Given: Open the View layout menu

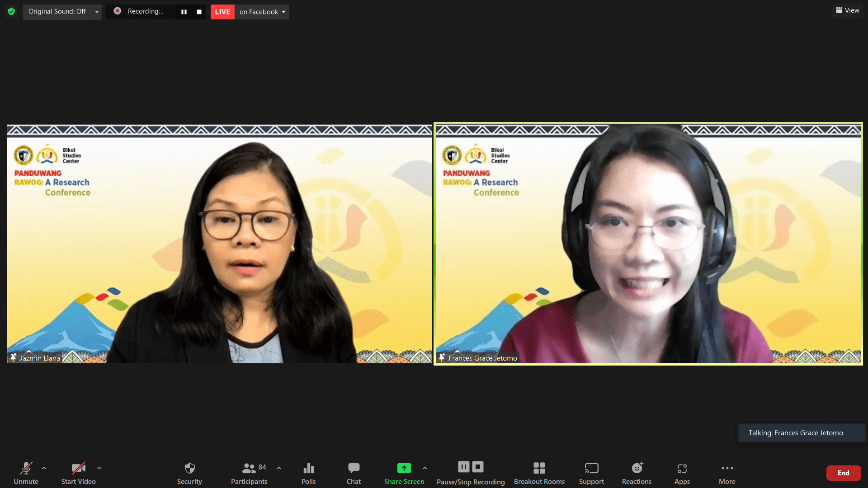Looking at the screenshot, I should click(848, 10).
